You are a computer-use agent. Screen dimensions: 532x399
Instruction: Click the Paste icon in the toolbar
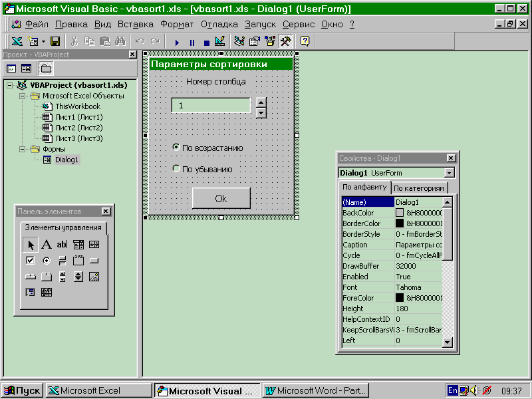pos(105,41)
